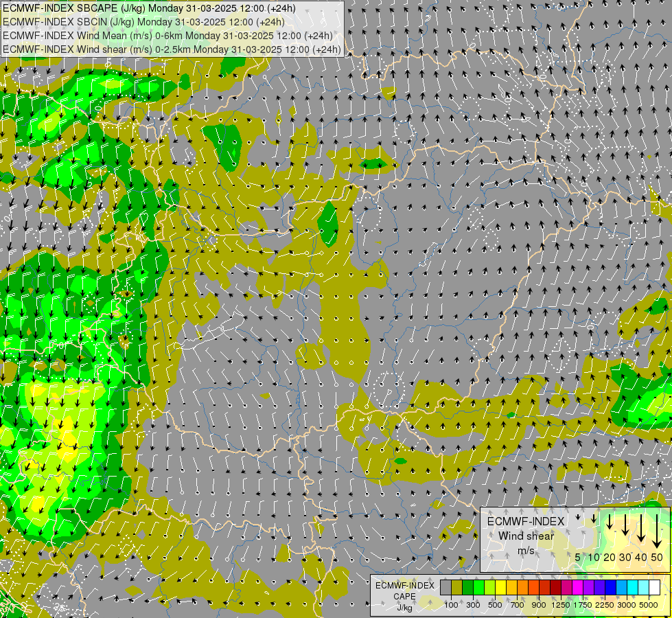Click the '40' wind shear scale number
Screen dimensions: 672x618
(640, 557)
